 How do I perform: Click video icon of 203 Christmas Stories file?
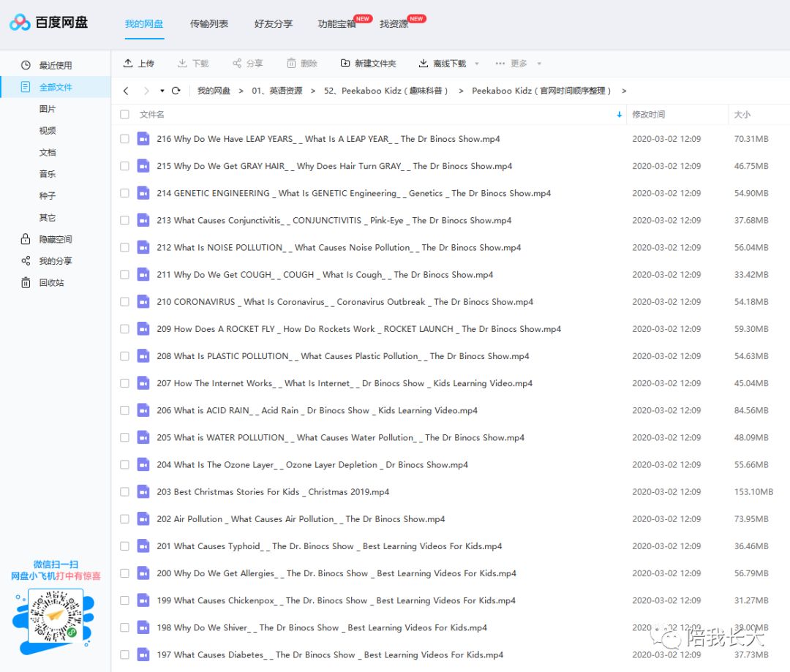click(x=143, y=491)
